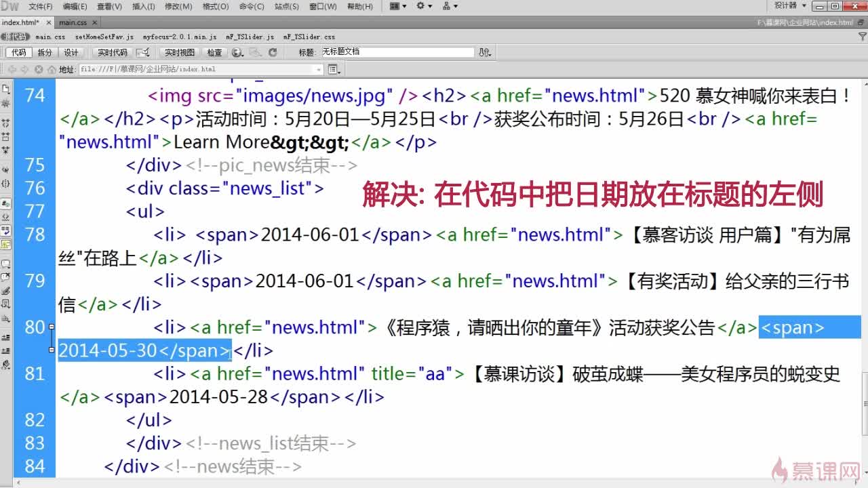This screenshot has height=488, width=868.
Task: Open related file setHomeSetFav.js
Action: point(104,37)
